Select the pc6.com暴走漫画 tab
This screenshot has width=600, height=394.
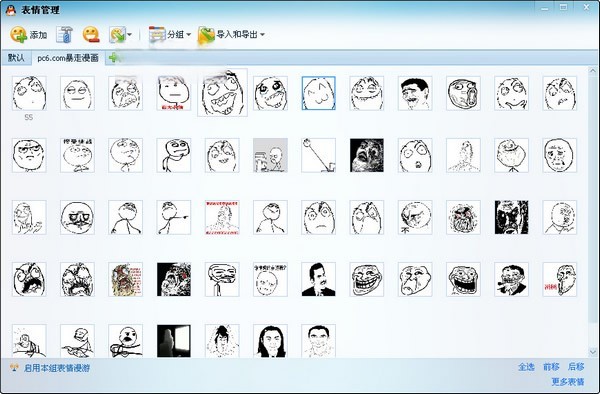pos(68,58)
